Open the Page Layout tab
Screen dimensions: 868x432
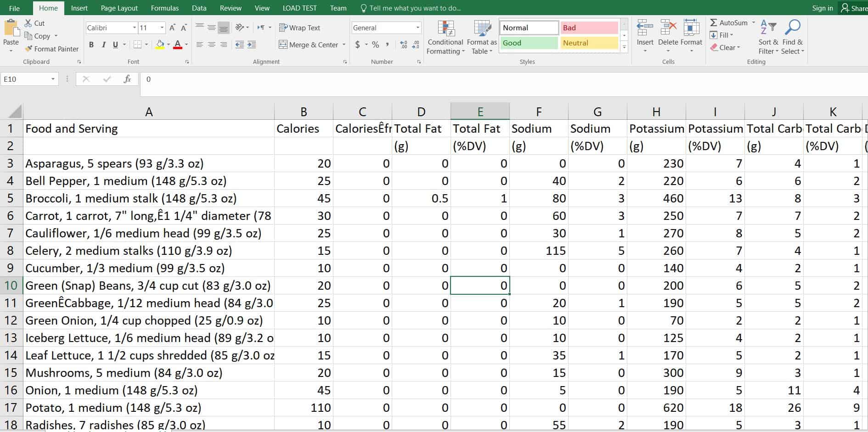(x=119, y=8)
